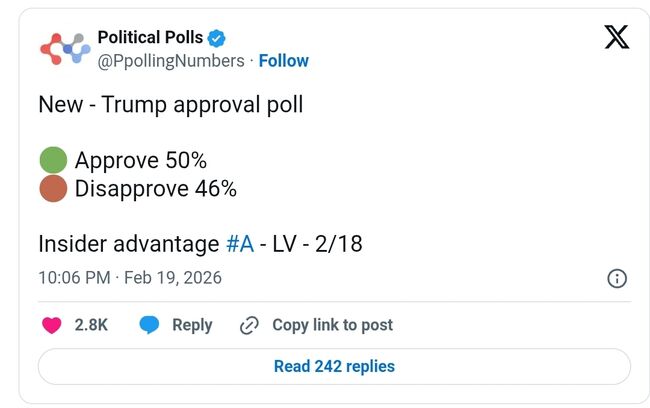
Task: Follow the Political Polls account
Action: 284,61
